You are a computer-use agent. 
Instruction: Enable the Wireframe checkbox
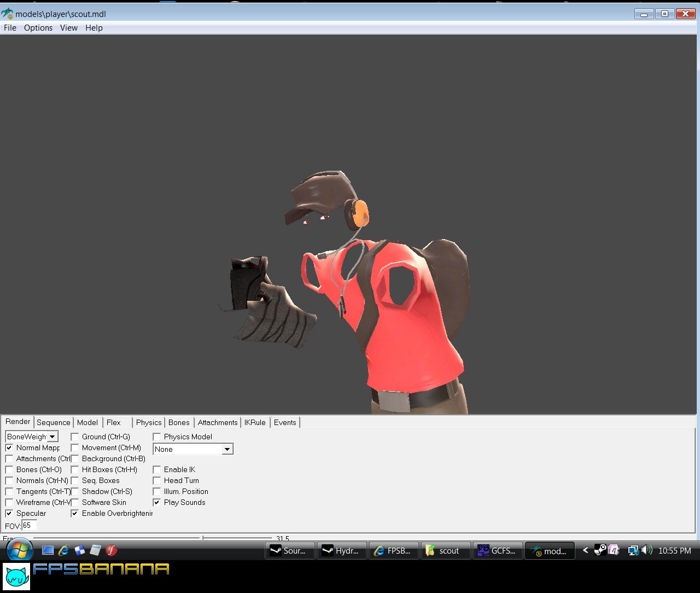pos(9,502)
